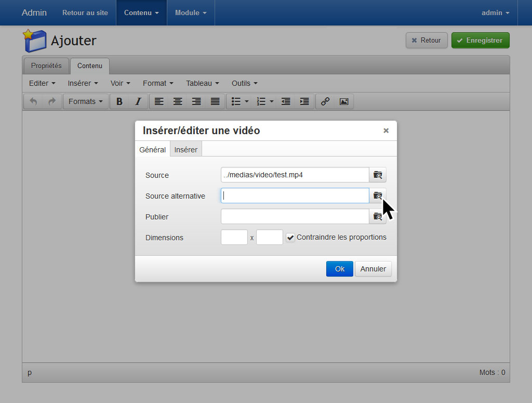Click the insert link icon
The image size is (532, 403).
tap(325, 101)
